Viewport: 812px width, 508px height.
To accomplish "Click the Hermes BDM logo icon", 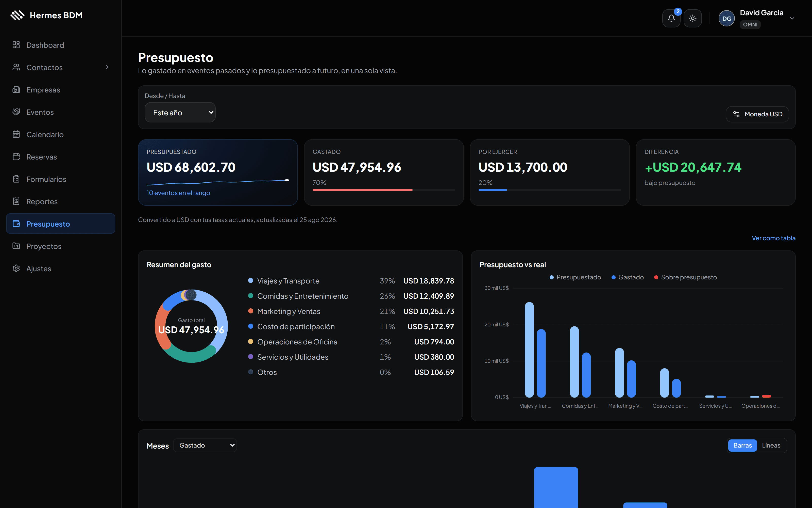I will 18,15.
